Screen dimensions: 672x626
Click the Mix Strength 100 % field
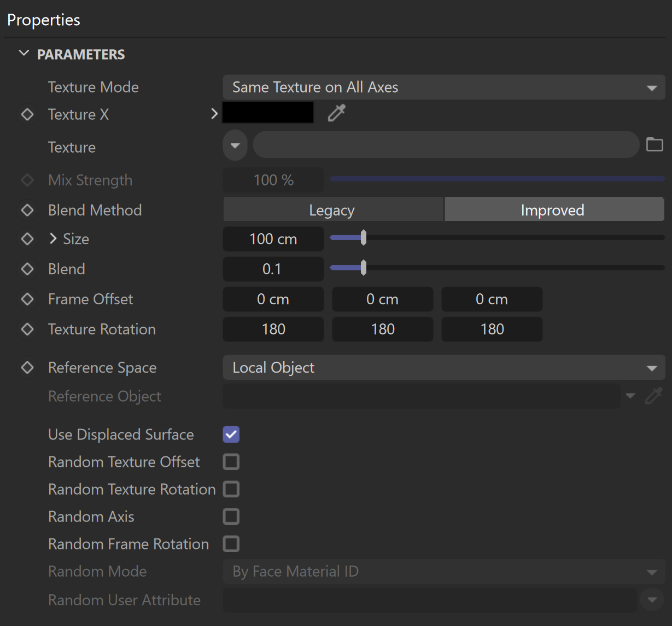coord(273,180)
